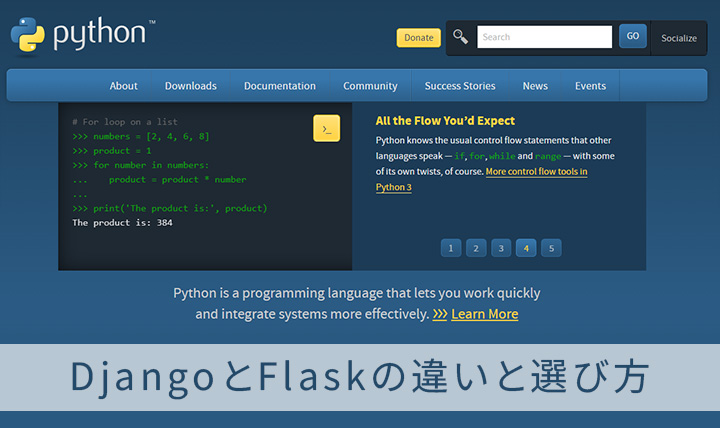Open the Success Stories menu
The image size is (720, 428).
tap(459, 86)
